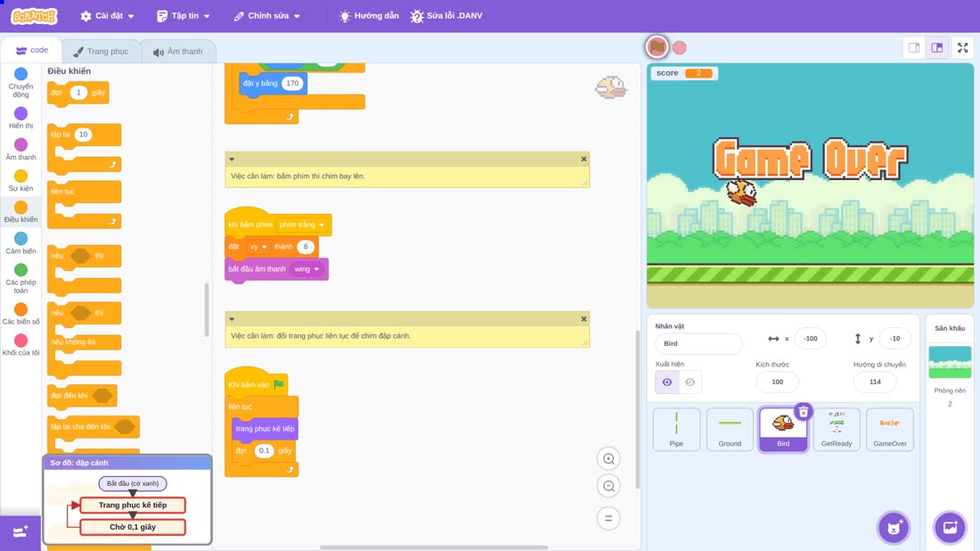This screenshot has width=980, height=551.
Task: Zoom out of the code workspace
Action: 608,486
